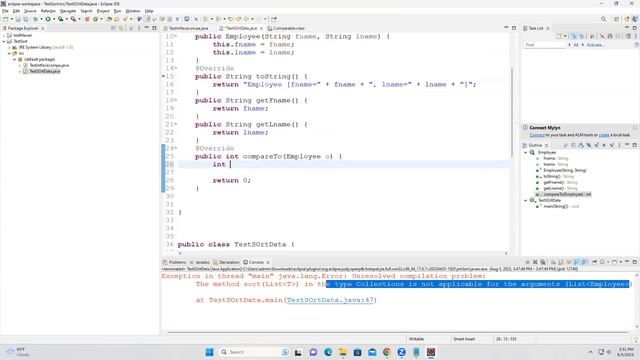Click the green Run button in the toolbar

pos(48,19)
